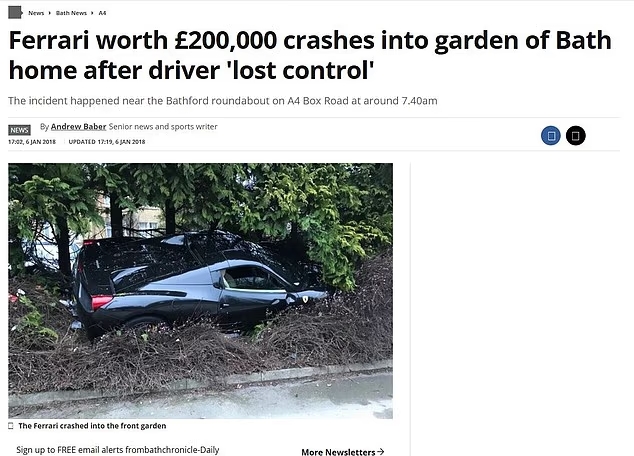This screenshot has width=634, height=456.
Task: Click the Ferrari worth £200,000 headline
Action: pyautogui.click(x=310, y=55)
